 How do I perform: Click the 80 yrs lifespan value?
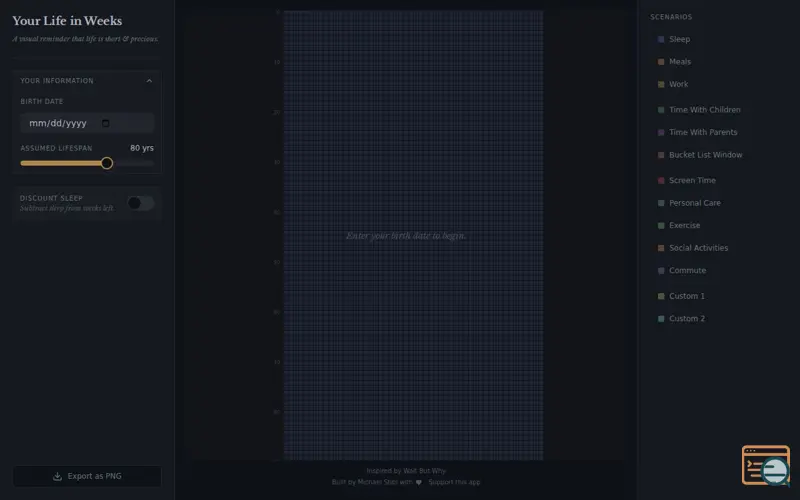pyautogui.click(x=142, y=148)
